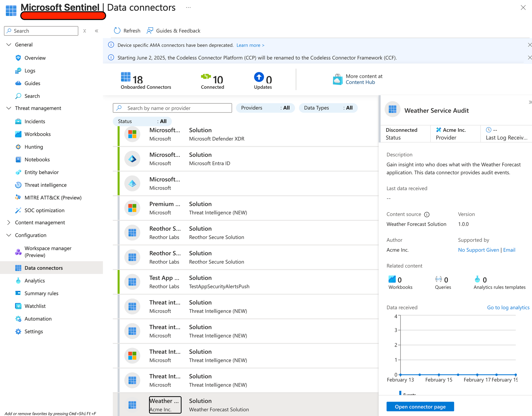Select Incidents in the sidebar
Viewport: 532px width, 416px height.
35,121
